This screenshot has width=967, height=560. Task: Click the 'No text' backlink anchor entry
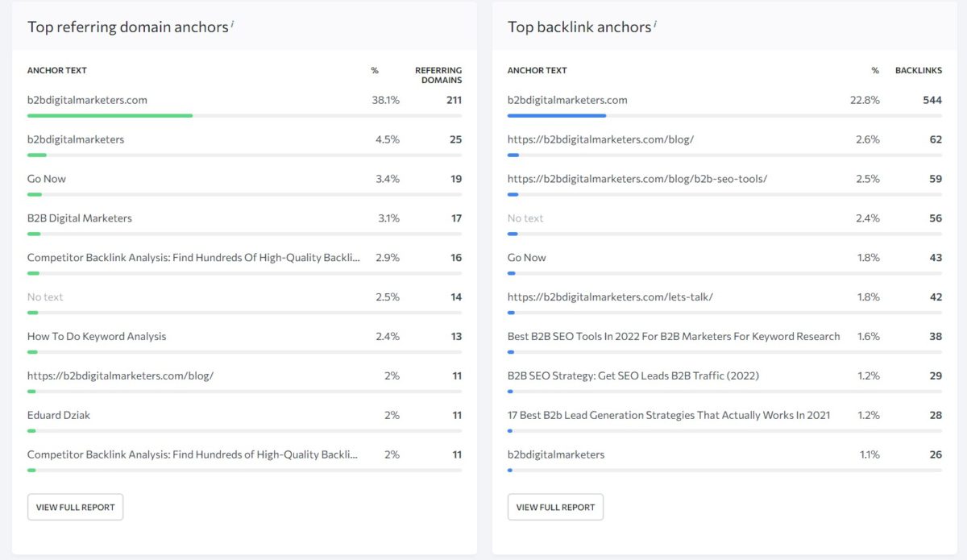[x=525, y=218]
